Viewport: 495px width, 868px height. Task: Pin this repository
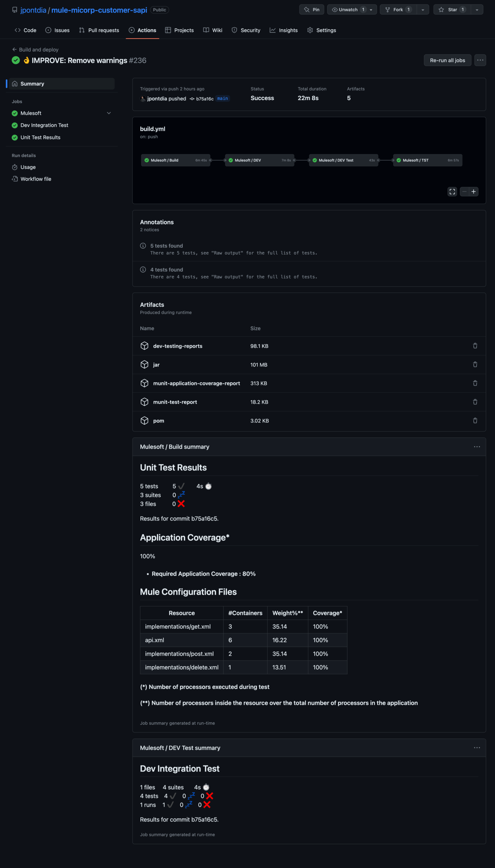coord(312,9)
